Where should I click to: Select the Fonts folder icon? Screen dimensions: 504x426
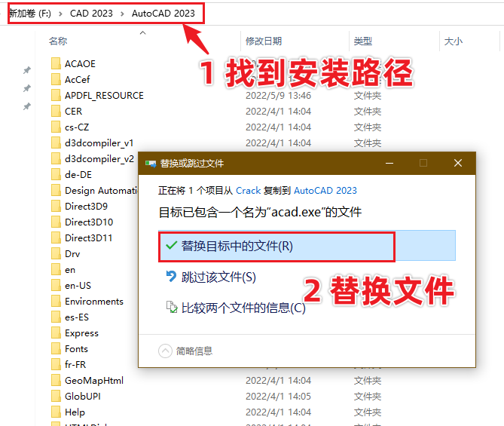(56, 348)
